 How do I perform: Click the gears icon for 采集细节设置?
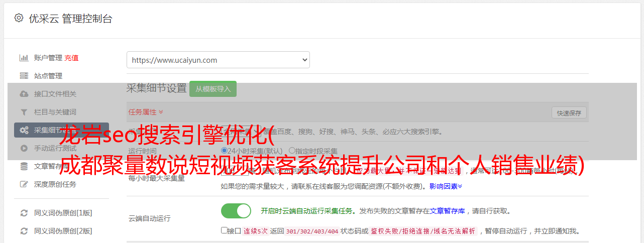click(x=24, y=130)
